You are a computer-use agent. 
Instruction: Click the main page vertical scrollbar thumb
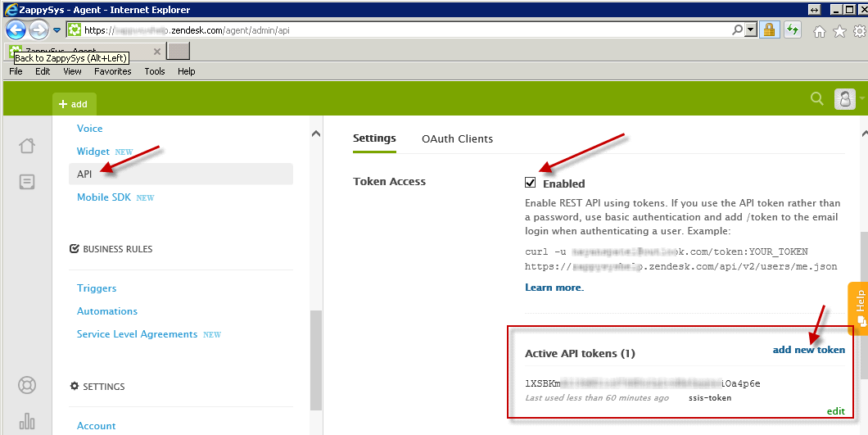point(865,305)
